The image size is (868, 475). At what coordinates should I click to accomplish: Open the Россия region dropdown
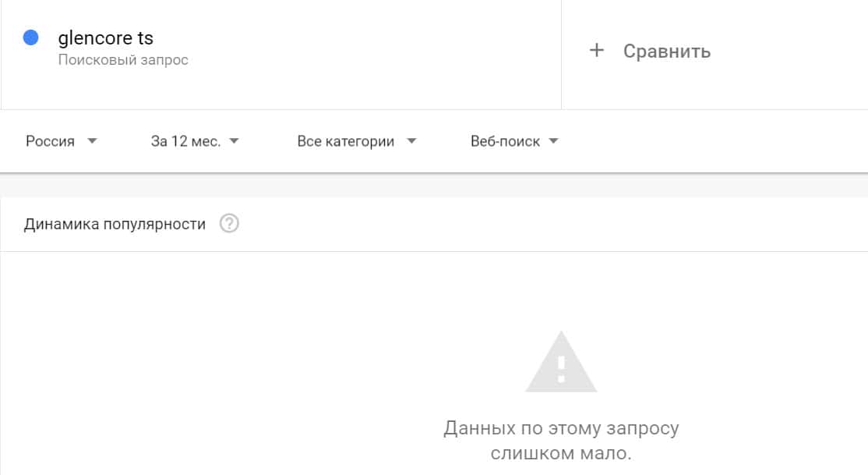(x=51, y=141)
